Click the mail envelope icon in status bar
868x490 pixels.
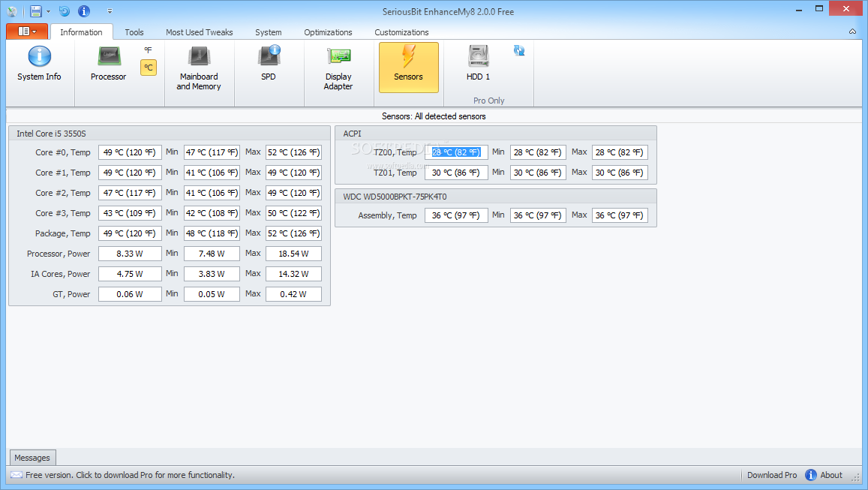pyautogui.click(x=16, y=475)
